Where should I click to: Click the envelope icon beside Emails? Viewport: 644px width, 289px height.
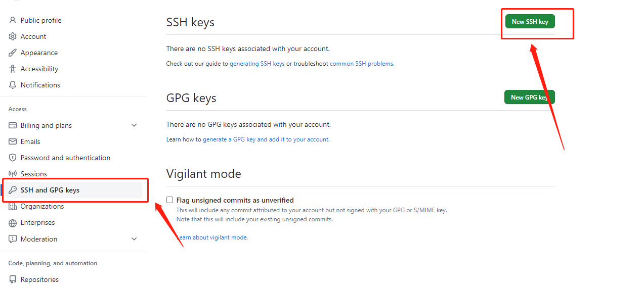(13, 141)
